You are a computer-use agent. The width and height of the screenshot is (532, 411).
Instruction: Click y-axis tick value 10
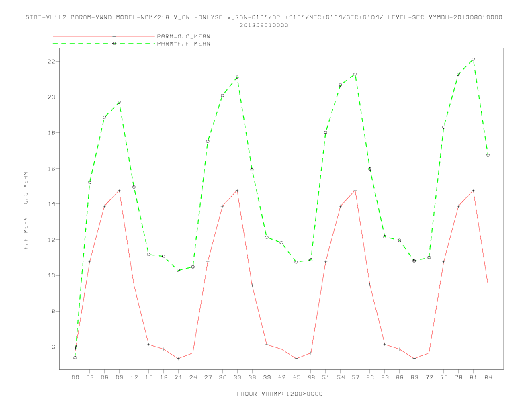click(x=52, y=275)
